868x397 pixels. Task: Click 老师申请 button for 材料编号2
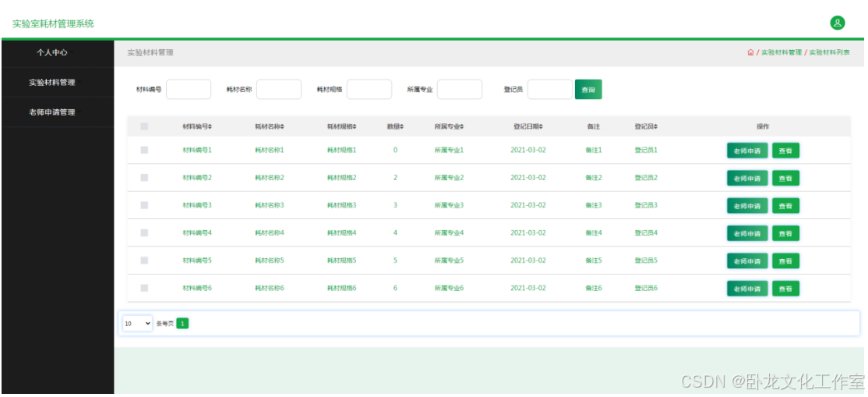(747, 179)
